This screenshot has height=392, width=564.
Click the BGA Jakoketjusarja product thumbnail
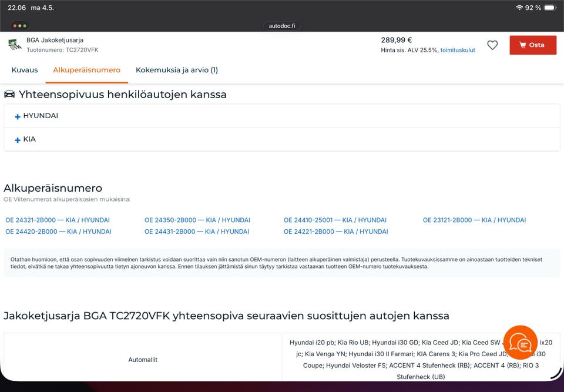pos(15,45)
